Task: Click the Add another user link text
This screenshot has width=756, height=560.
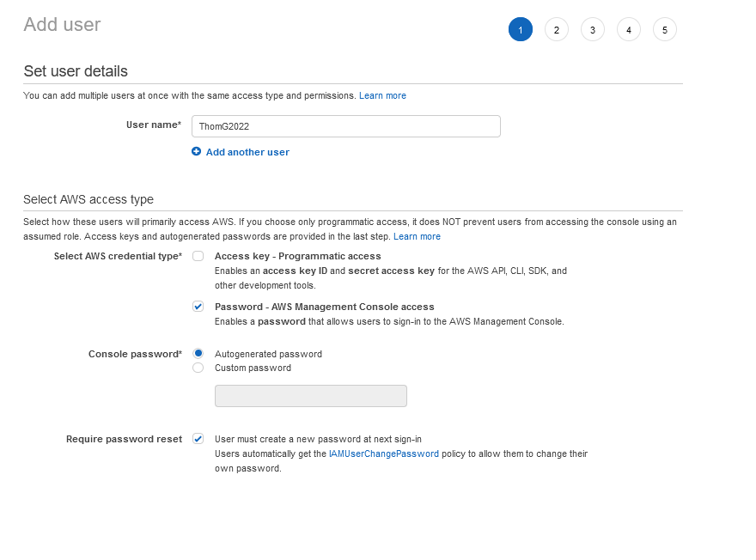Action: point(247,152)
